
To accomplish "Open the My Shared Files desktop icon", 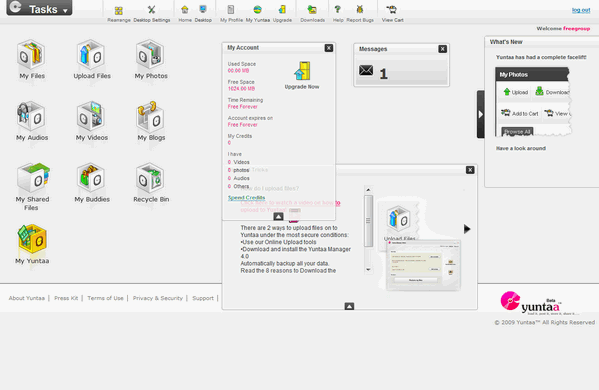I will click(32, 186).
